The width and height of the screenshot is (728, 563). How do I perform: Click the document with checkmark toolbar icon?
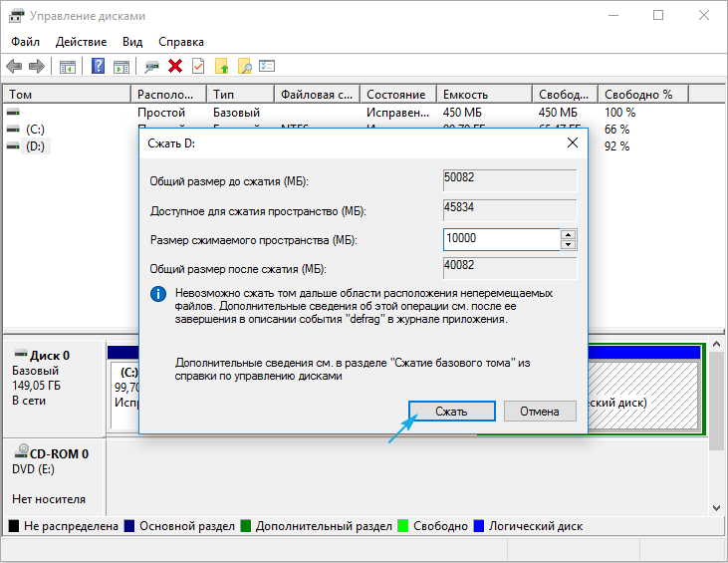(198, 67)
